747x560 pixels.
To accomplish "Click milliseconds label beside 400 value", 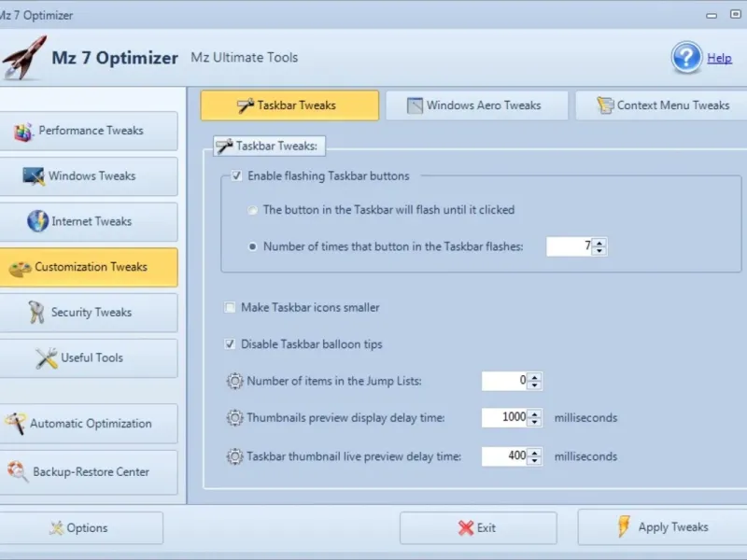I will tap(585, 456).
